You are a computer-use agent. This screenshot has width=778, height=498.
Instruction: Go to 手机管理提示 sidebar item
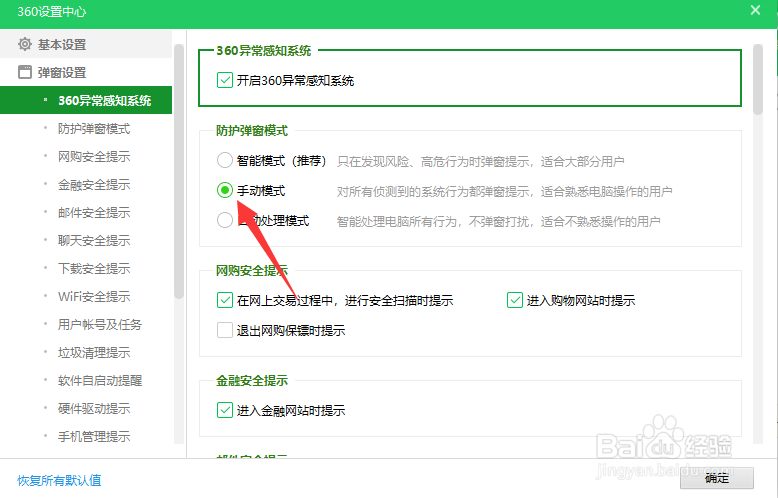[94, 436]
